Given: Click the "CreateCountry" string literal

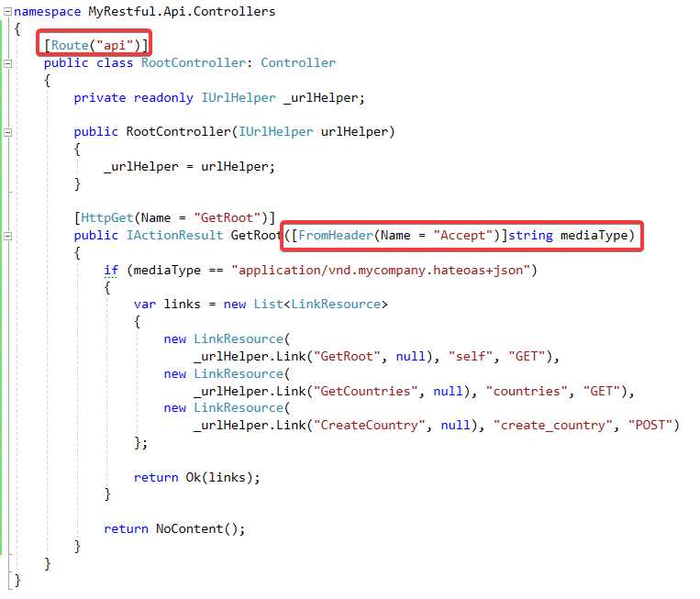Looking at the screenshot, I should click(369, 426).
